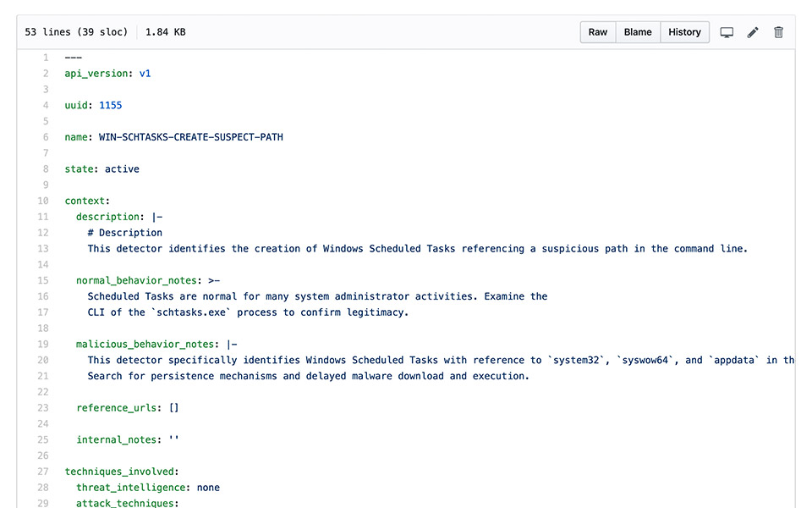
Task: View the file History
Action: coord(684,32)
